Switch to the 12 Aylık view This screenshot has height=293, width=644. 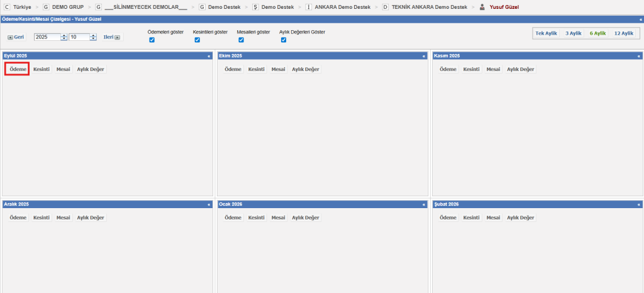tap(623, 33)
